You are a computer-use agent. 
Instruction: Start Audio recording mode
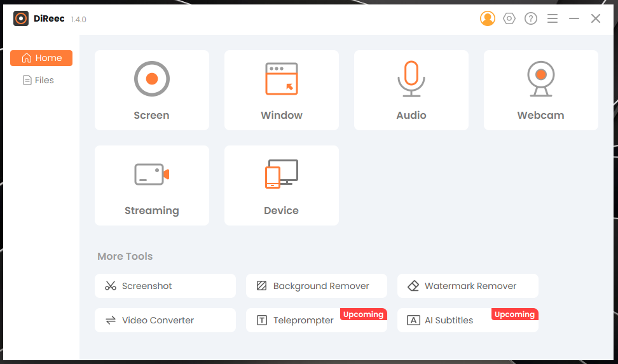pyautogui.click(x=411, y=90)
